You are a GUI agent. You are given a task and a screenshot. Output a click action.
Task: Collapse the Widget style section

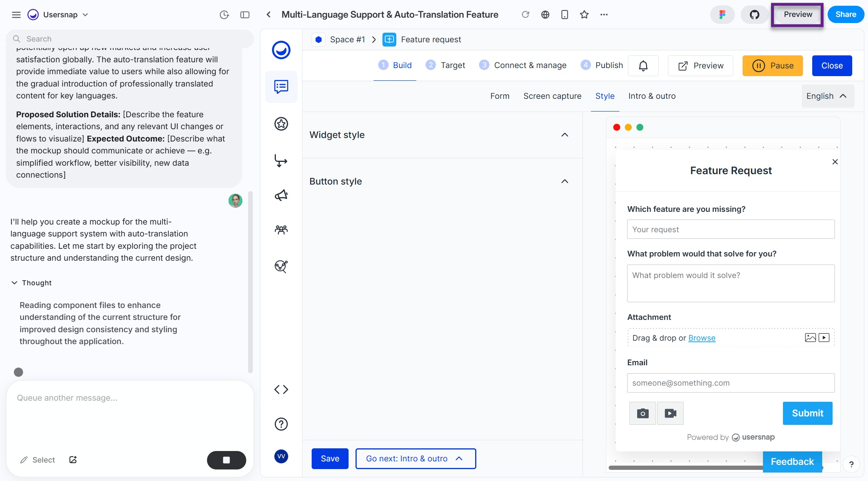[564, 135]
